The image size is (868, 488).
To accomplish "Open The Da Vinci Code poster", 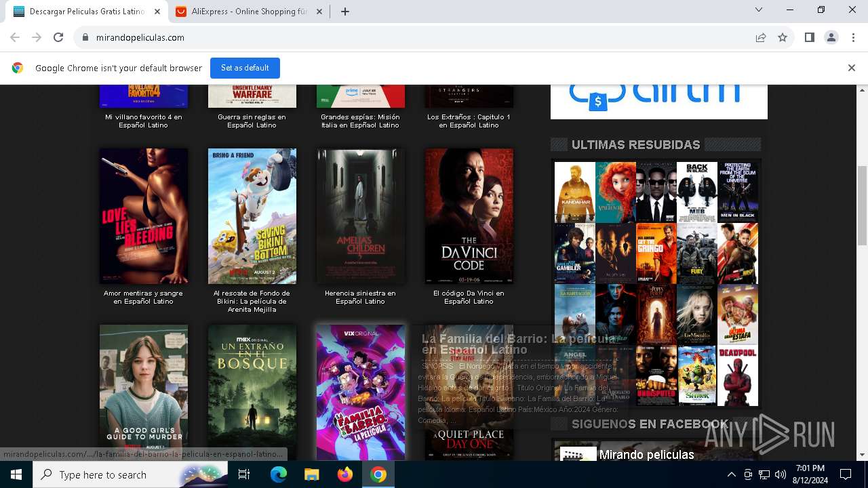I will (469, 216).
